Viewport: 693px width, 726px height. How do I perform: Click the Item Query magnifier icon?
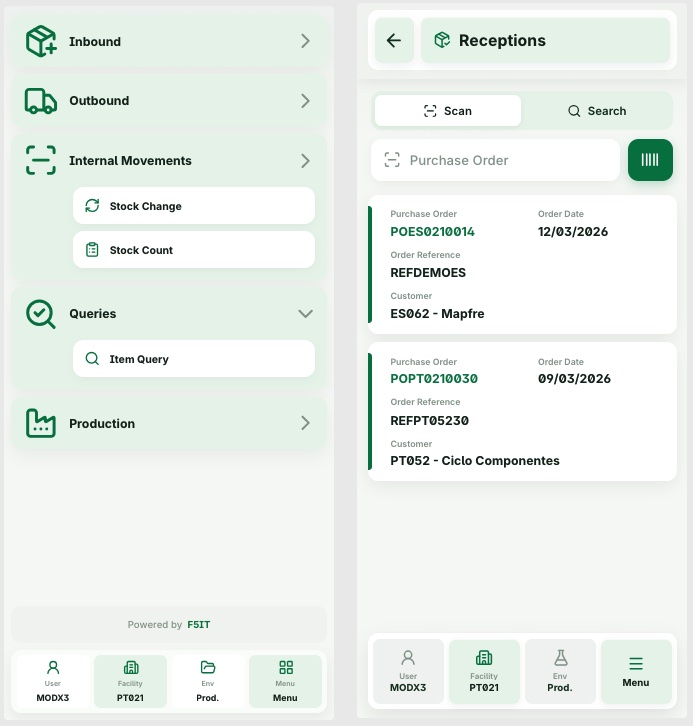pos(92,359)
